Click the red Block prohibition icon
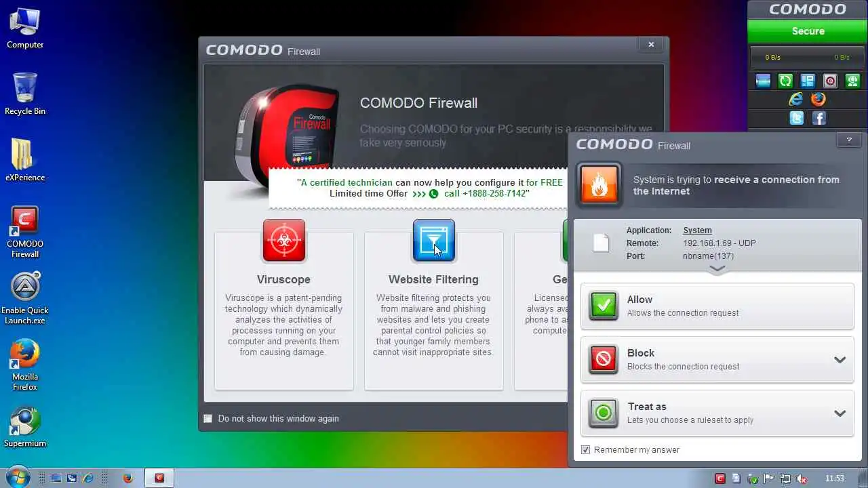 click(x=604, y=359)
